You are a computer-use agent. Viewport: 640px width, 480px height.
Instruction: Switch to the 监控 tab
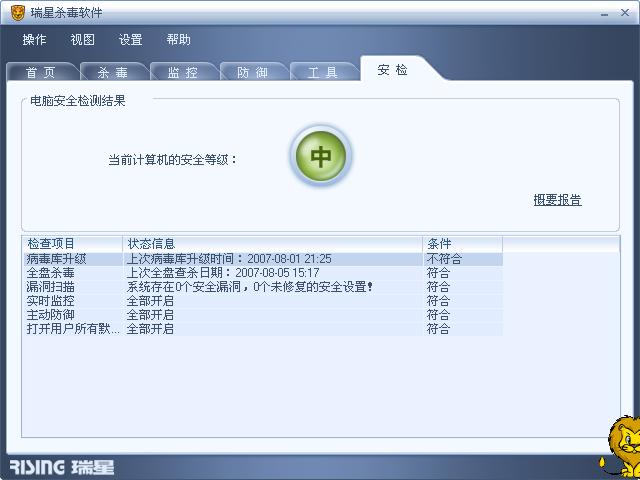[183, 72]
